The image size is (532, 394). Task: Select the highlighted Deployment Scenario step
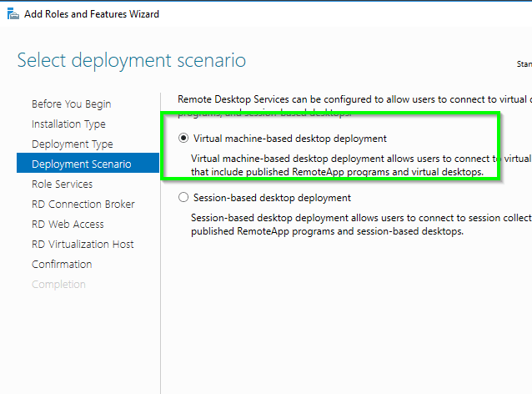(81, 164)
